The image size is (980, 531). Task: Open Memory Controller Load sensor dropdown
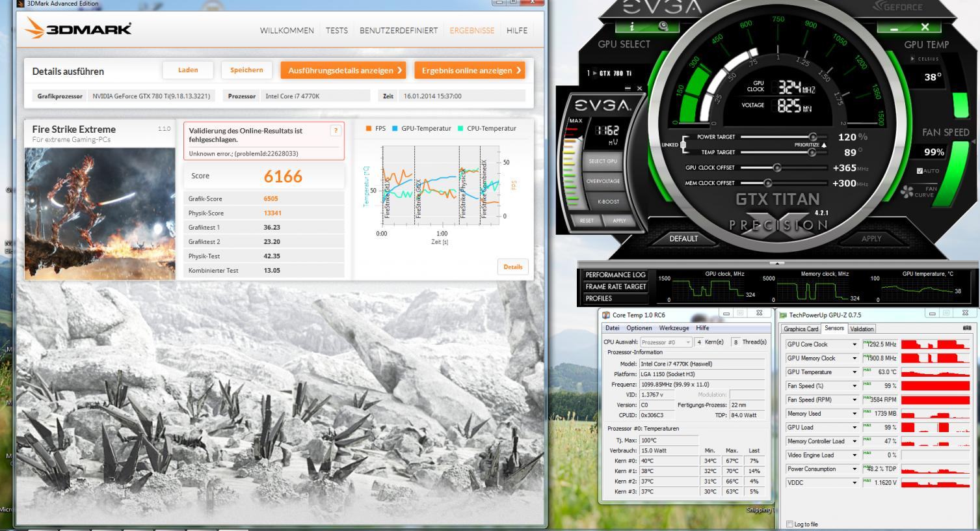[x=854, y=441]
